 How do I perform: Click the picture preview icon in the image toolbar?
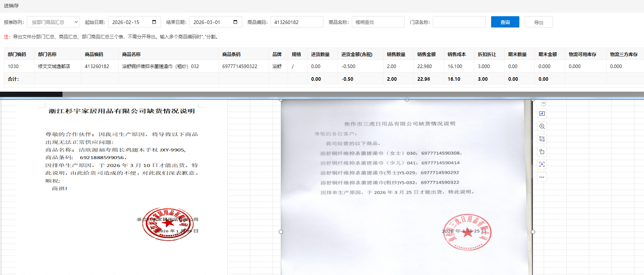542,114
